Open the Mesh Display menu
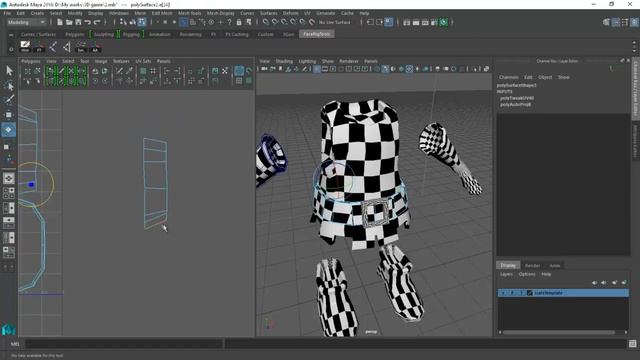 point(221,13)
